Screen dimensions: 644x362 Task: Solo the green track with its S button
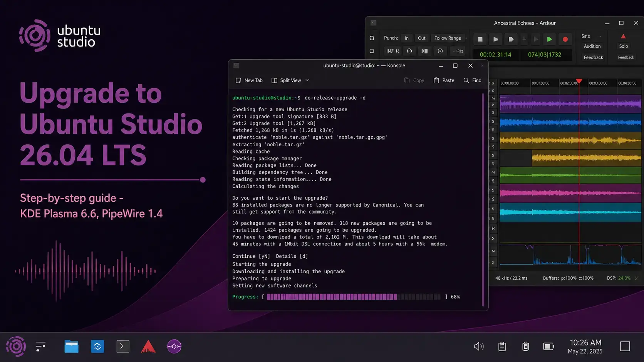[x=493, y=181]
